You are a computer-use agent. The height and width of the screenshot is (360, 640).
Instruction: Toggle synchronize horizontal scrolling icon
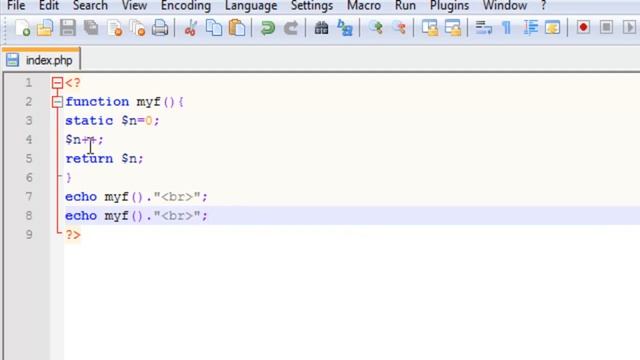(453, 28)
